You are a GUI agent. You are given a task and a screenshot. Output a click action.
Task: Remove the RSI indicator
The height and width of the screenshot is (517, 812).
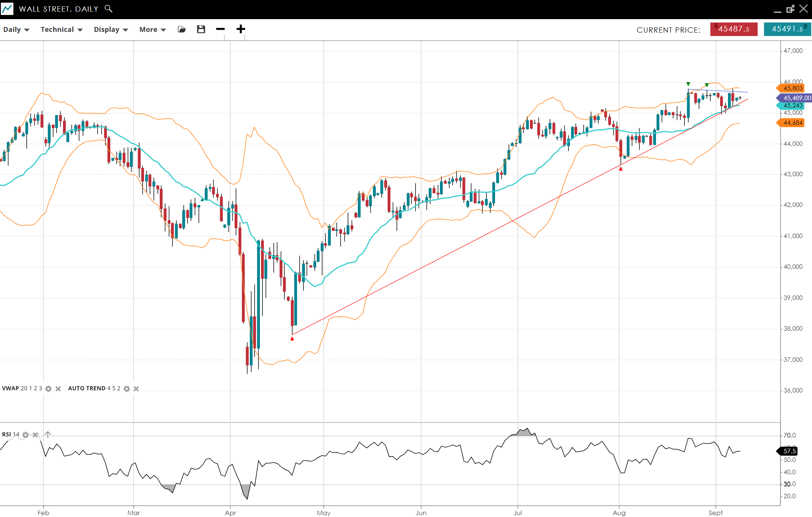(35, 435)
